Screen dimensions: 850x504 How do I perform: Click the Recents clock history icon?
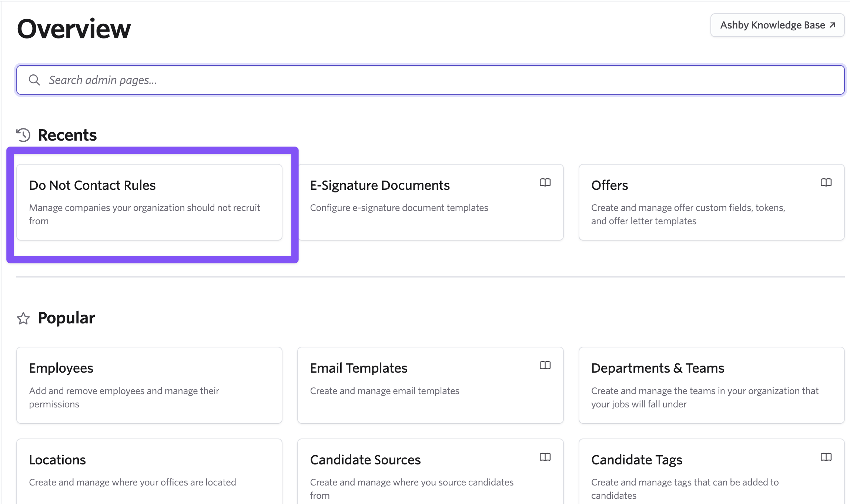tap(23, 135)
